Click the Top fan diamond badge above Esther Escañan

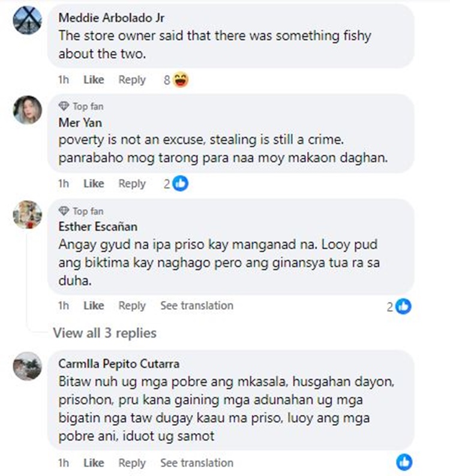64,211
